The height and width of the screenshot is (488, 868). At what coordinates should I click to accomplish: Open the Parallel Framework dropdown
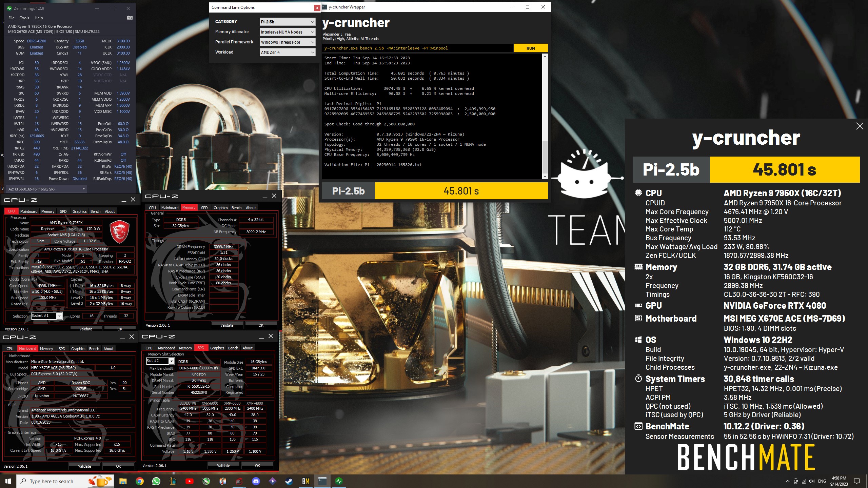(288, 42)
